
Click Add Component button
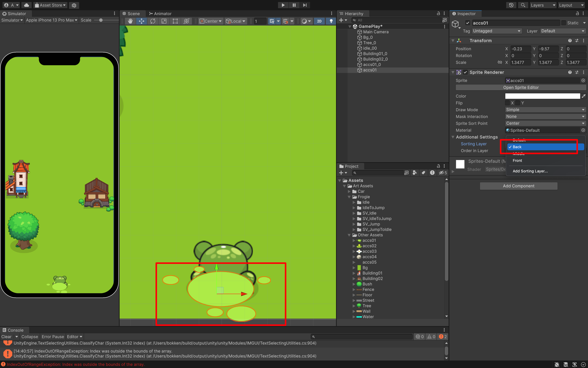(519, 186)
